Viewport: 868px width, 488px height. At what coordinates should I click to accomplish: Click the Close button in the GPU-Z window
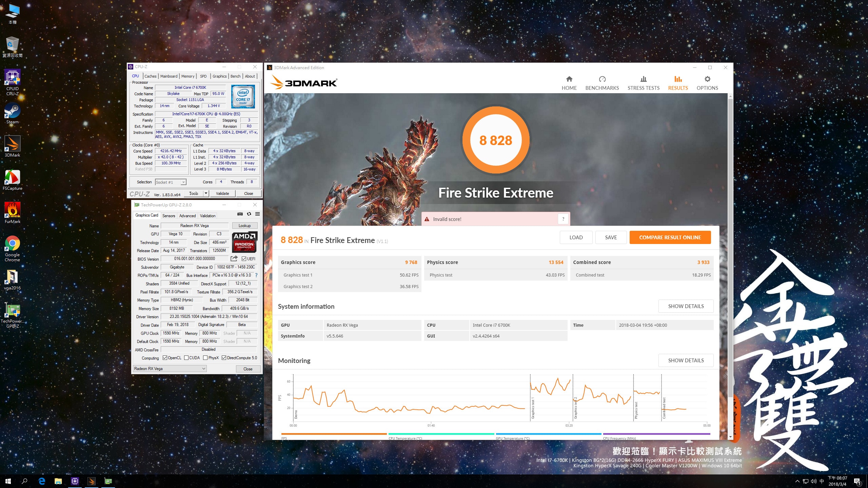248,369
